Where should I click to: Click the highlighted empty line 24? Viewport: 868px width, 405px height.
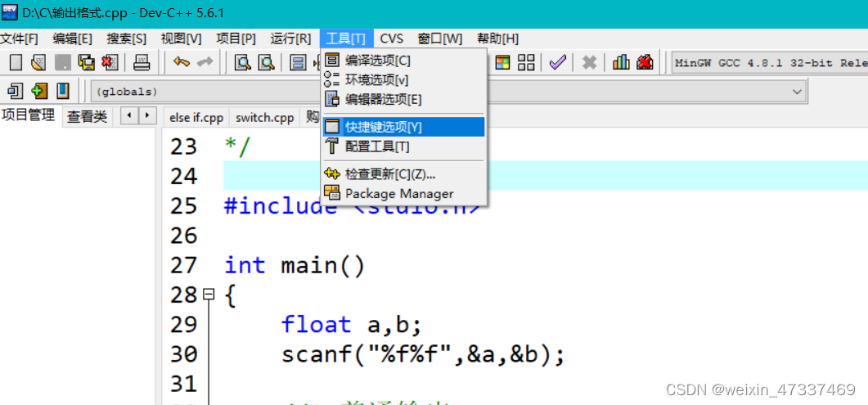(x=546, y=177)
